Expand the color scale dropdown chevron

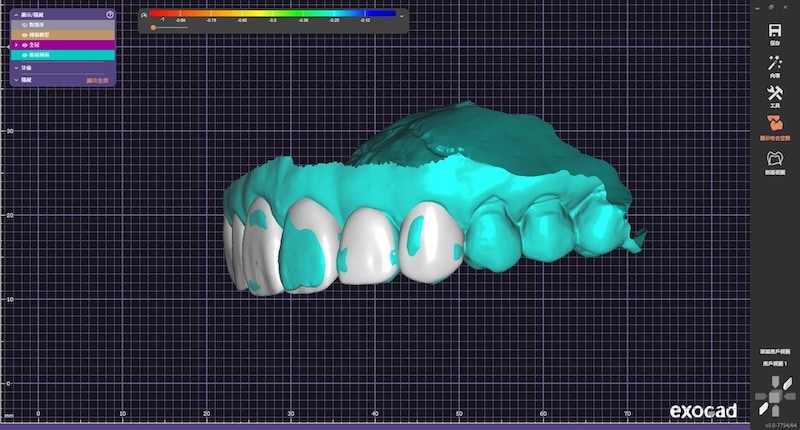tap(402, 16)
